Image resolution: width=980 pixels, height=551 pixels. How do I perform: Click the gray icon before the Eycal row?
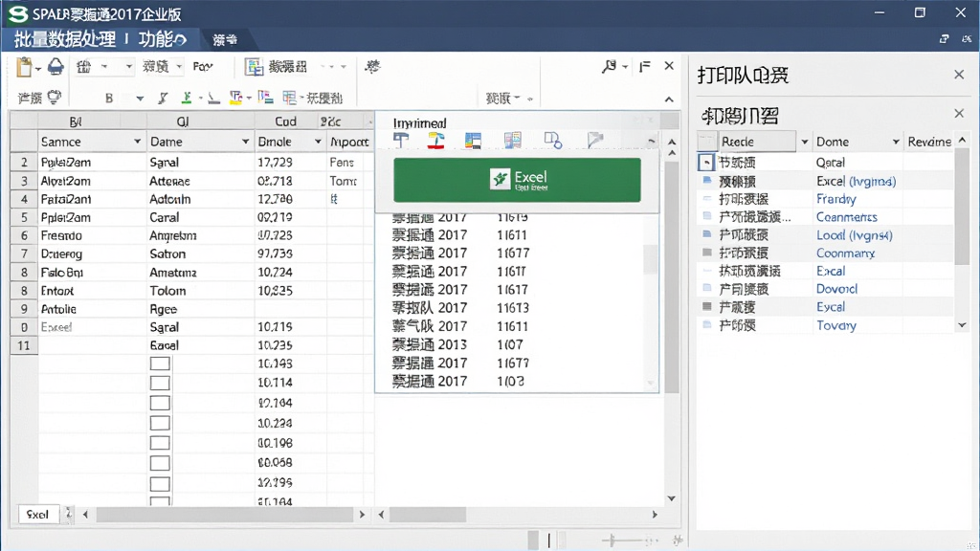(707, 306)
